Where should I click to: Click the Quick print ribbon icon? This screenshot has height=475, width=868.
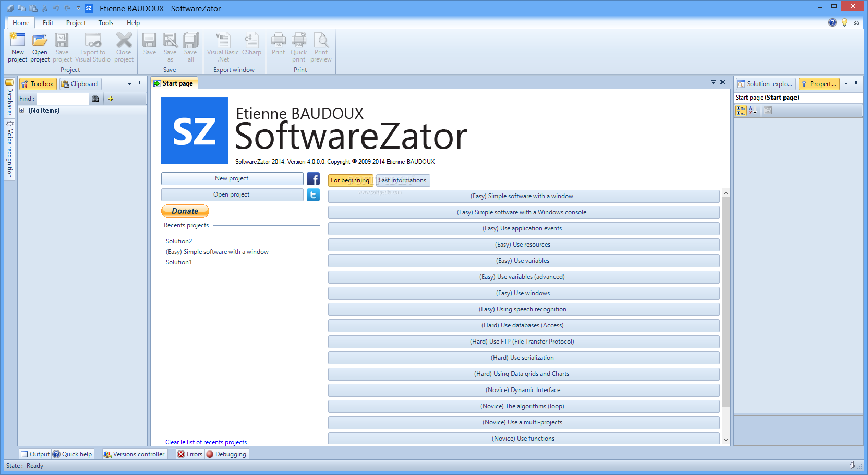click(x=299, y=47)
